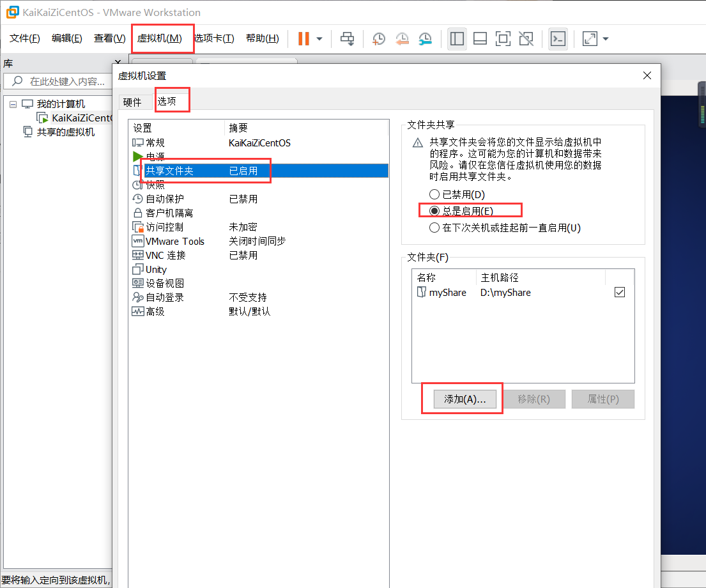706x588 pixels.
Task: Revert to snapshot toolbar icon
Action: click(402, 39)
